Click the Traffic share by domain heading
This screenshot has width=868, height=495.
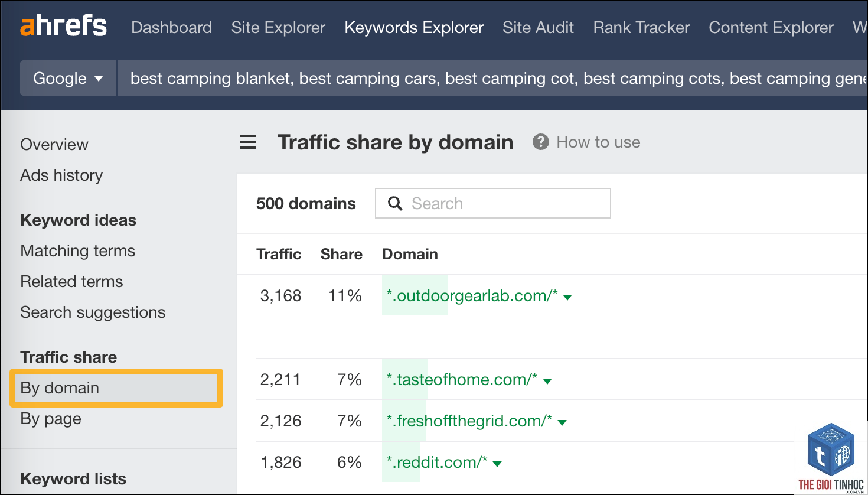pos(396,142)
